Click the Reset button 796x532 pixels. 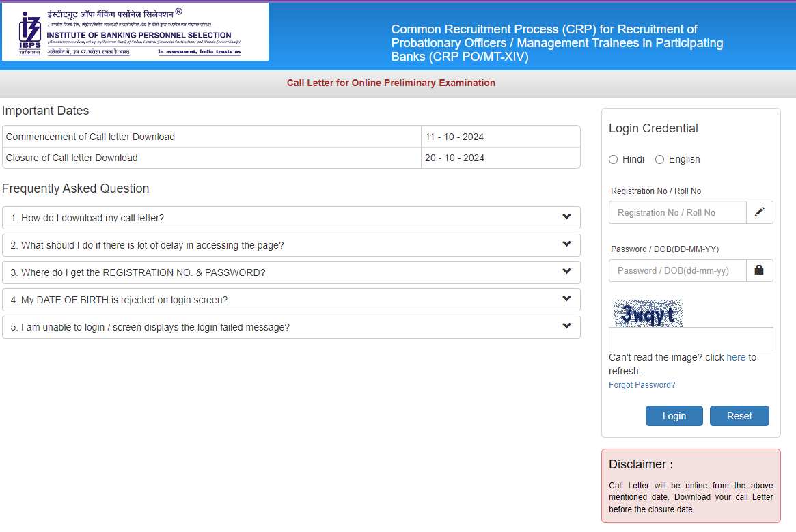(739, 416)
